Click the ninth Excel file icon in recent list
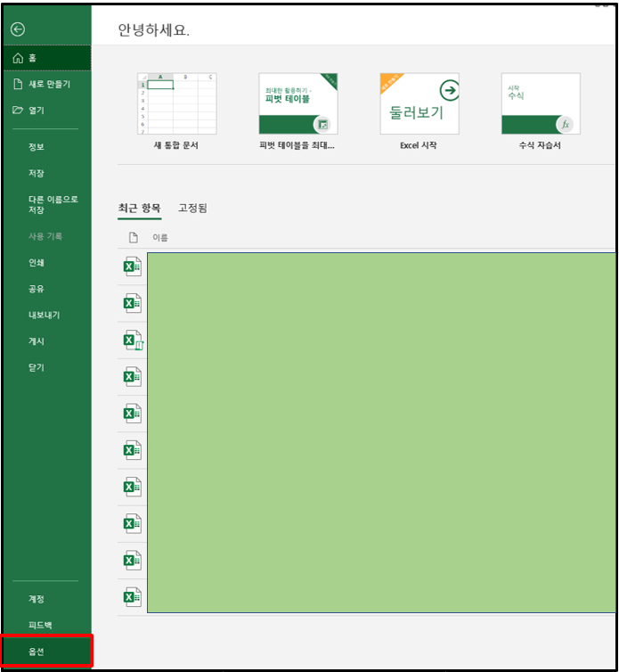Image resolution: width=619 pixels, height=672 pixels. click(x=133, y=561)
